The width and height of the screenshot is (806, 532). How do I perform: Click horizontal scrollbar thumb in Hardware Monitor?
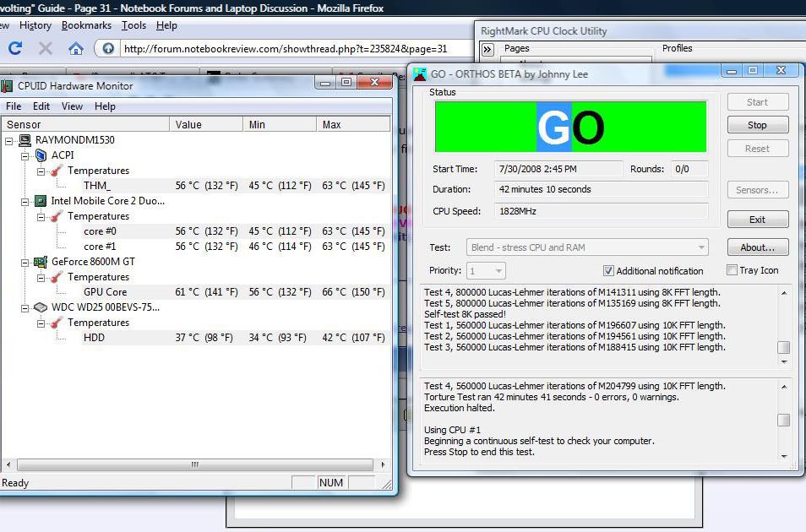point(195,464)
